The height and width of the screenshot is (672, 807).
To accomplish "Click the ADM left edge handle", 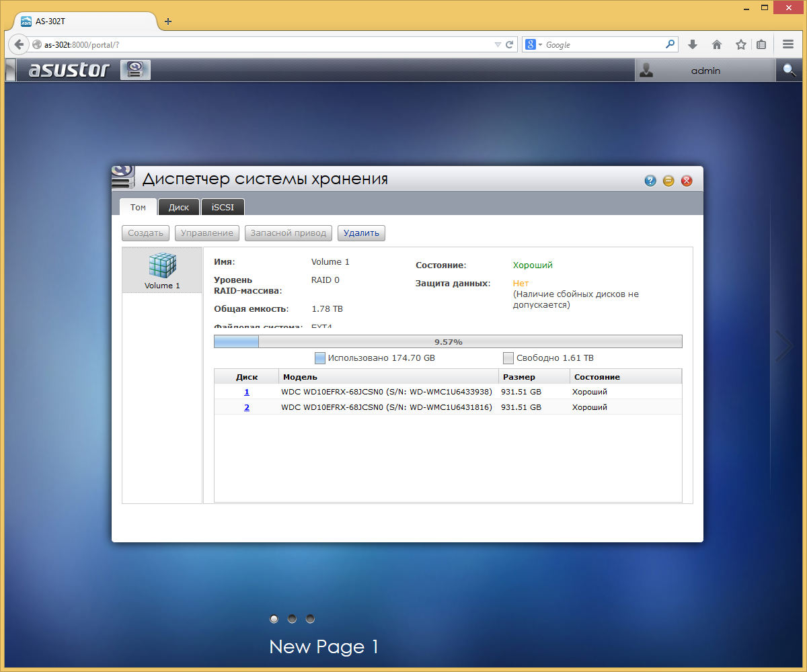I will [x=10, y=70].
